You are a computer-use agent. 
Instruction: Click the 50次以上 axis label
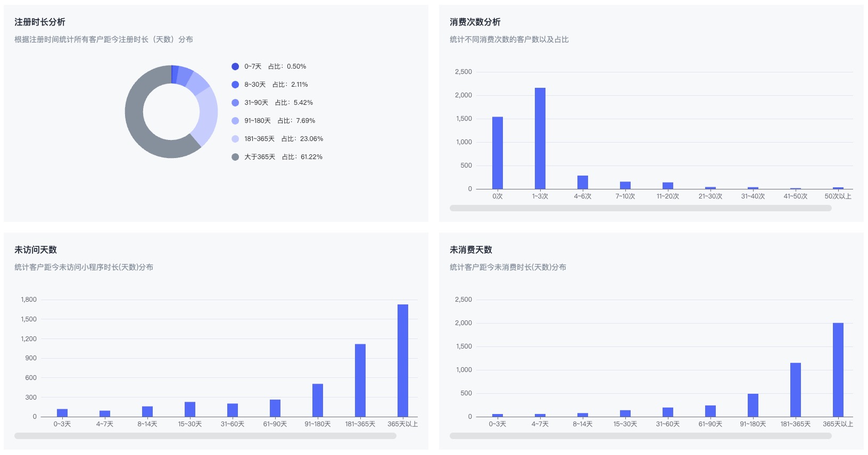[838, 196]
